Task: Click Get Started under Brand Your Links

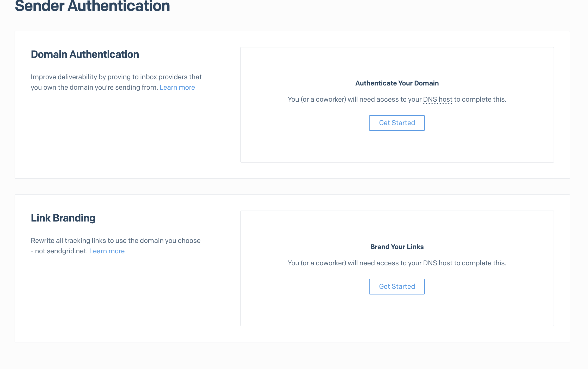Action: (397, 287)
